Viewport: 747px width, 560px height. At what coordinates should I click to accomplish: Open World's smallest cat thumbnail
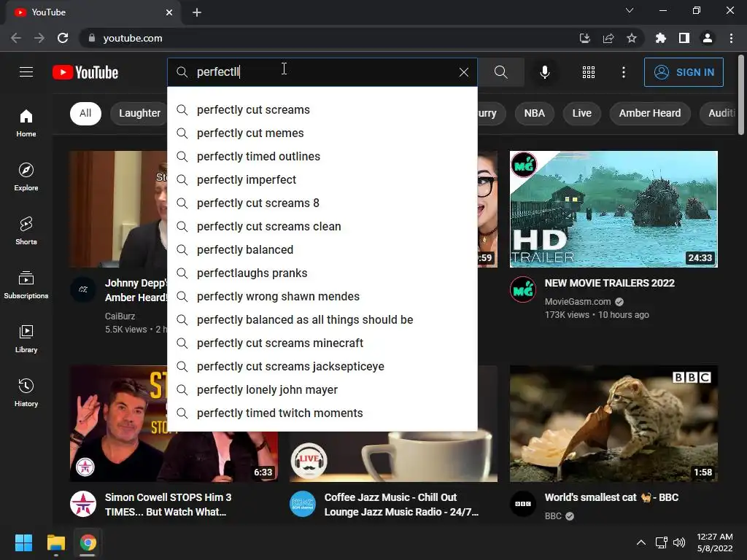pyautogui.click(x=614, y=424)
